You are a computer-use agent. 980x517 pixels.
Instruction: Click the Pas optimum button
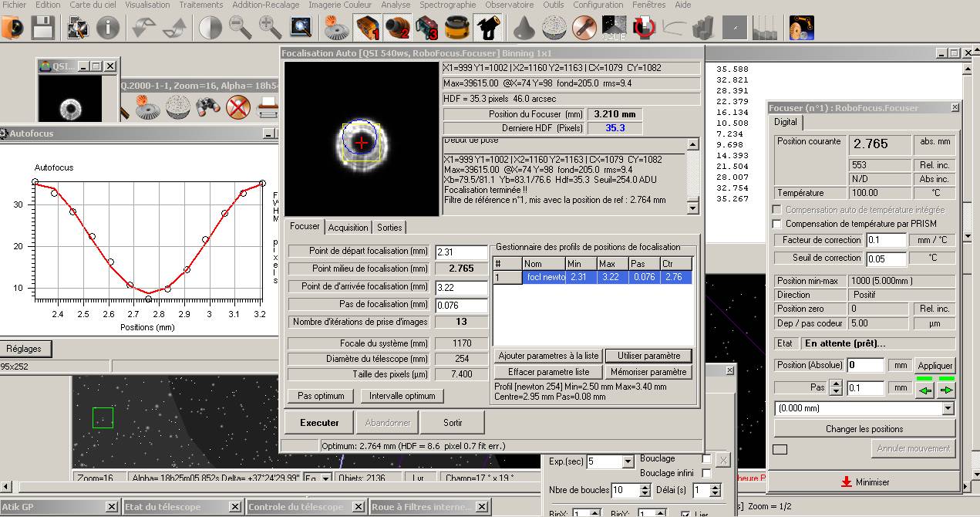coord(321,396)
